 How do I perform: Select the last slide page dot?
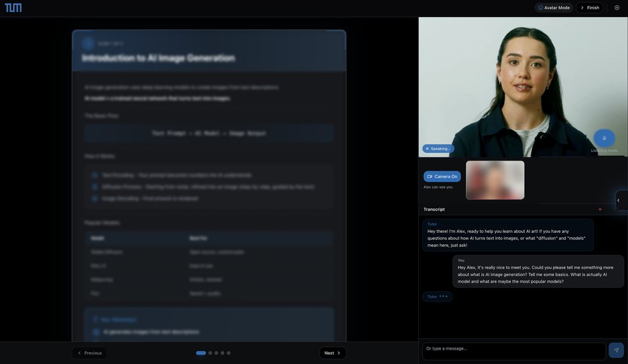click(x=229, y=353)
